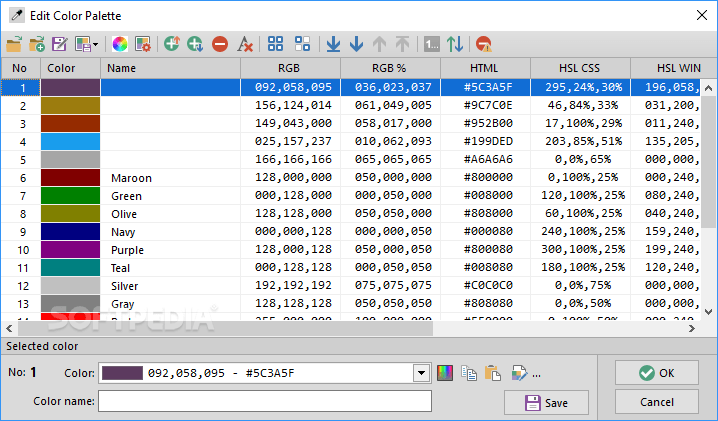
Task: Paste color from clipboard icon
Action: 492,373
